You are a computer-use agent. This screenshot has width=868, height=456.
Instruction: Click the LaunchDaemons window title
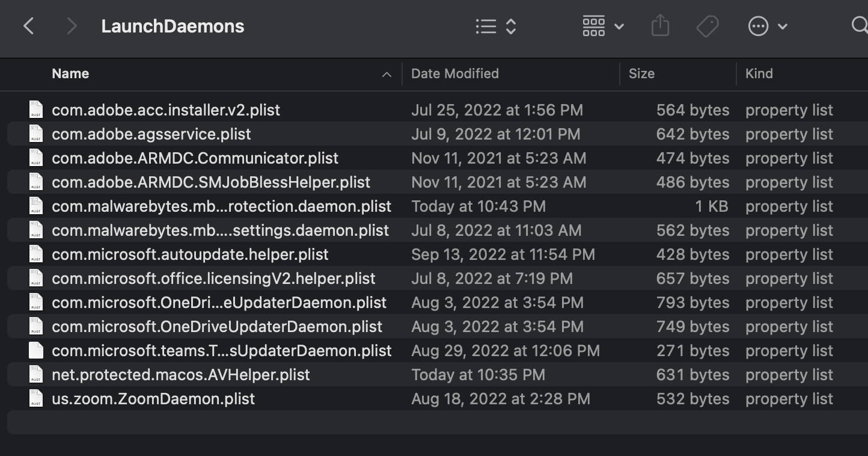(173, 26)
